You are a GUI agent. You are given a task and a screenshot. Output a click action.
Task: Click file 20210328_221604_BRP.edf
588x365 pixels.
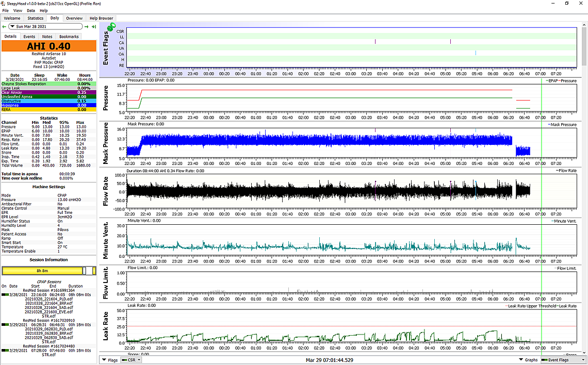(49, 303)
